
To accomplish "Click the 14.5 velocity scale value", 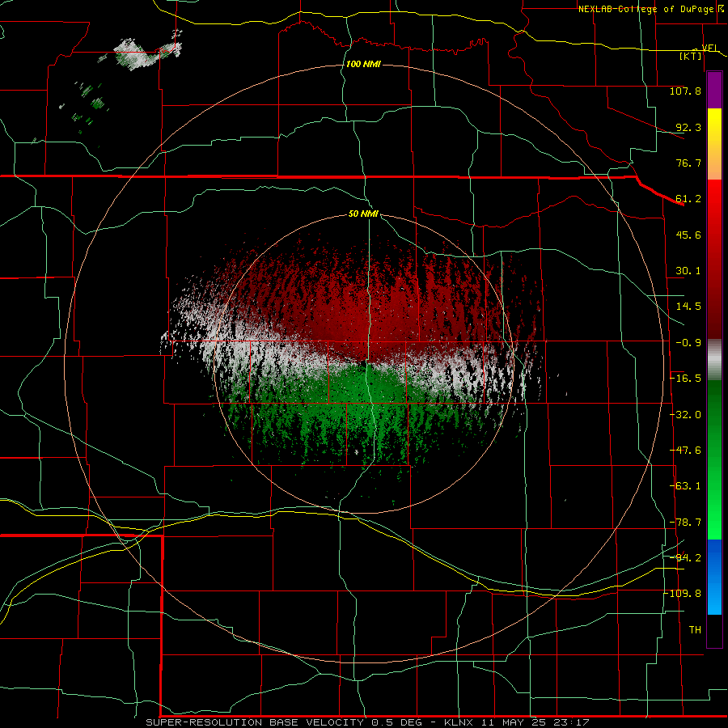I will (x=688, y=307).
